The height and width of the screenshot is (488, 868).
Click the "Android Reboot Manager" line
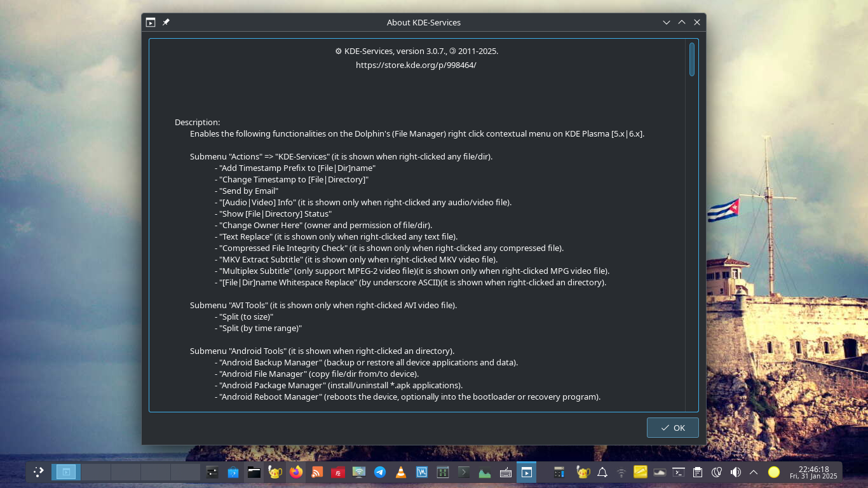[407, 396]
